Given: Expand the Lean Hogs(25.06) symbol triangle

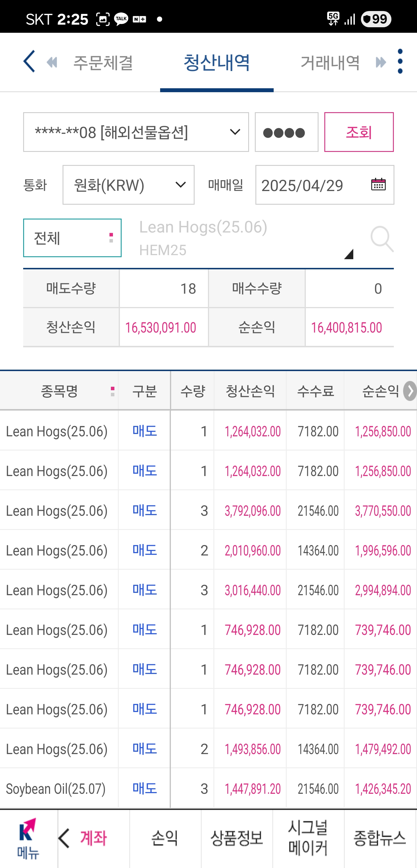Looking at the screenshot, I should (349, 254).
